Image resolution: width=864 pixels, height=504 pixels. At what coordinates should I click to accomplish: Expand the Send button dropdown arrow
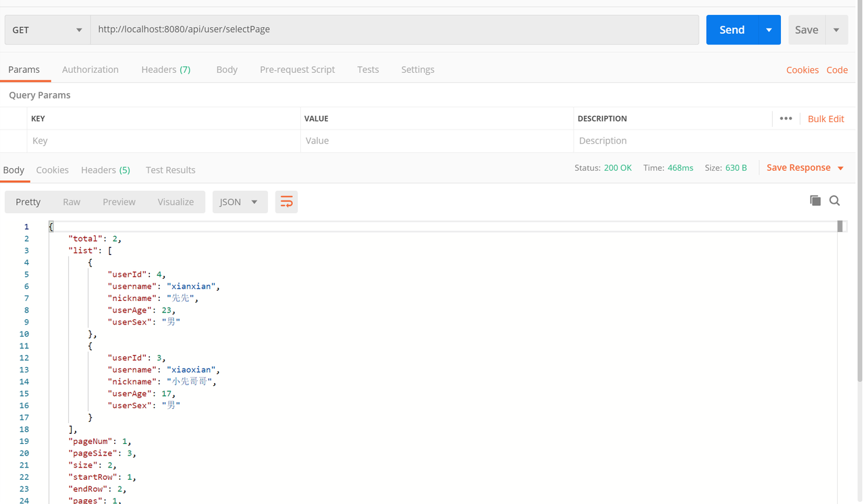point(769,30)
